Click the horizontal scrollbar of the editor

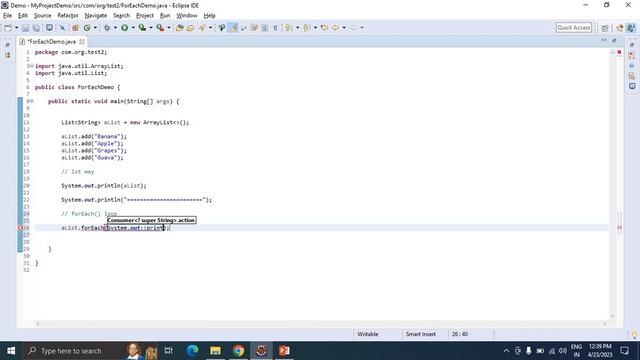coord(321,323)
